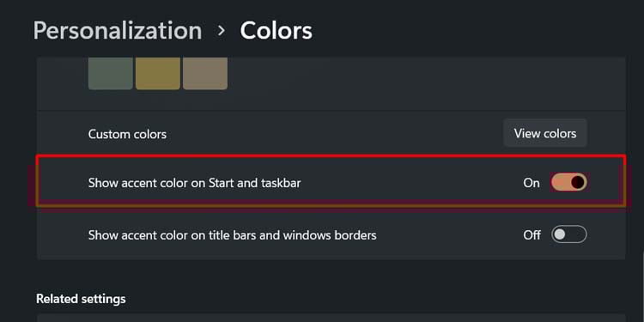Click the Related settings heading
This screenshot has height=322, width=644.
pyautogui.click(x=81, y=299)
